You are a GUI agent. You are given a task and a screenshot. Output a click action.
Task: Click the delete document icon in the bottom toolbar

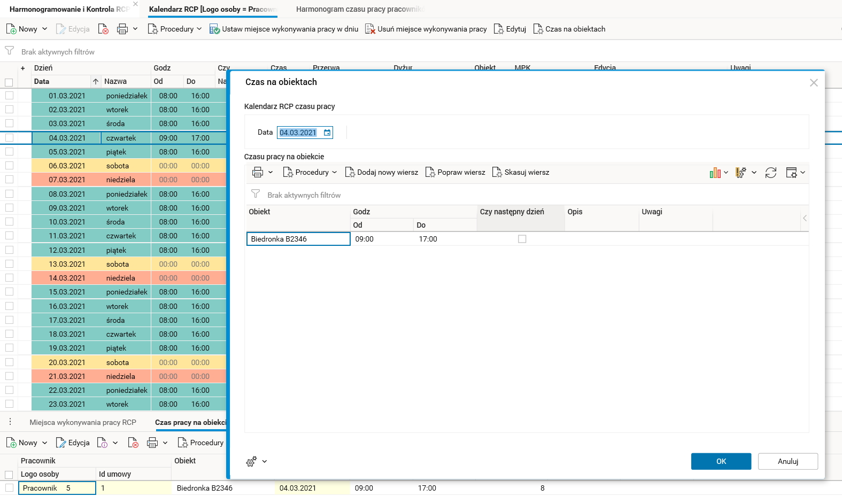click(133, 443)
